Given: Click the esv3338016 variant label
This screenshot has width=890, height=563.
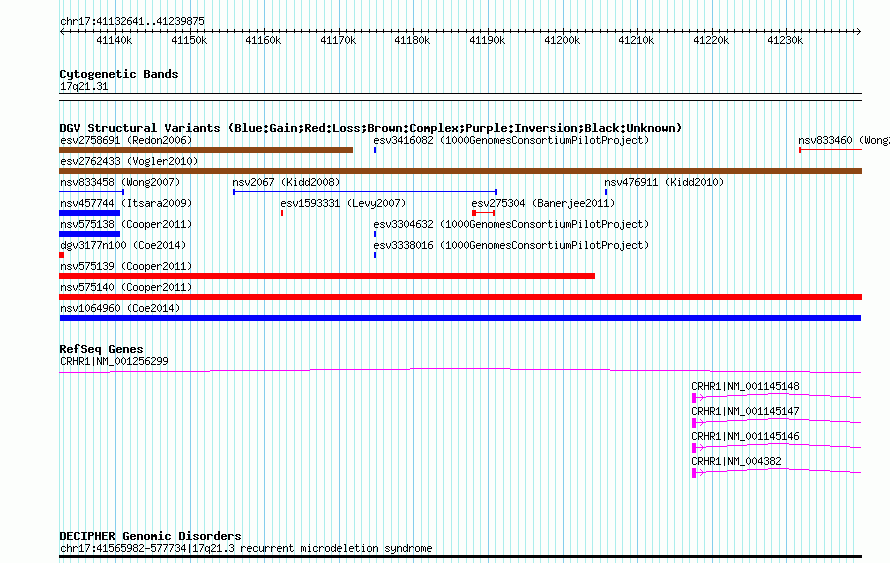Looking at the screenshot, I should point(511,245).
